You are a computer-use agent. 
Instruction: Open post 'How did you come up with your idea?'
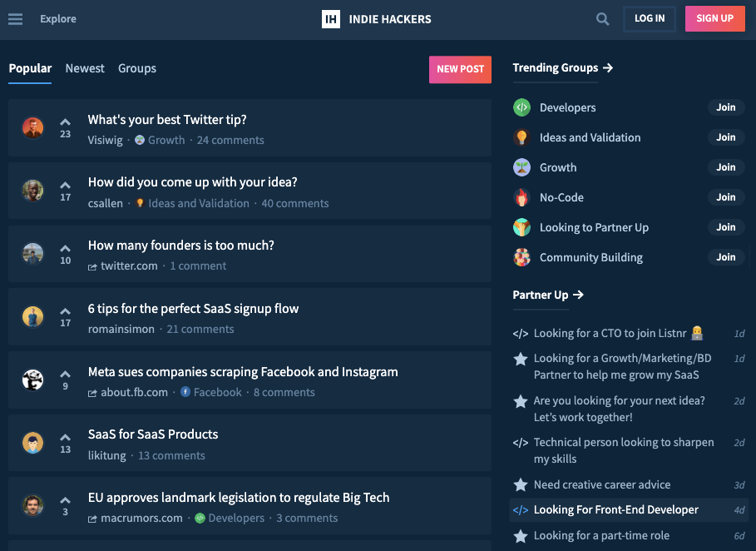(192, 182)
